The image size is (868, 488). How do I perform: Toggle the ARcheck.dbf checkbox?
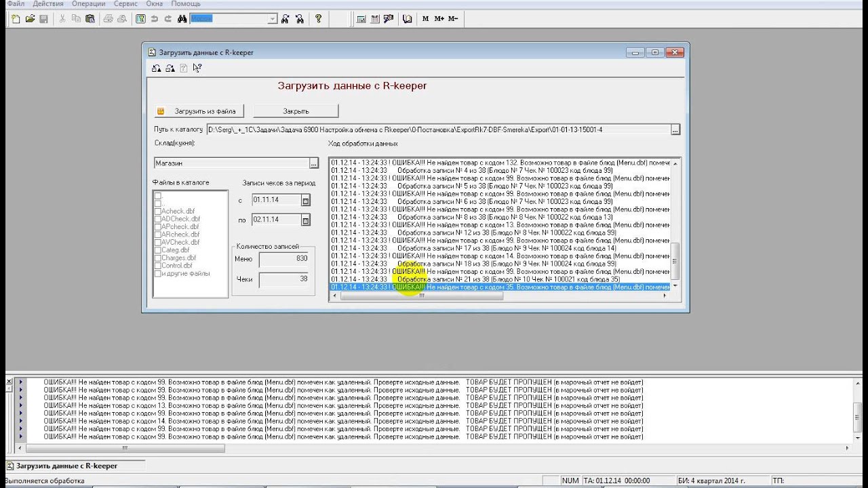(x=158, y=235)
